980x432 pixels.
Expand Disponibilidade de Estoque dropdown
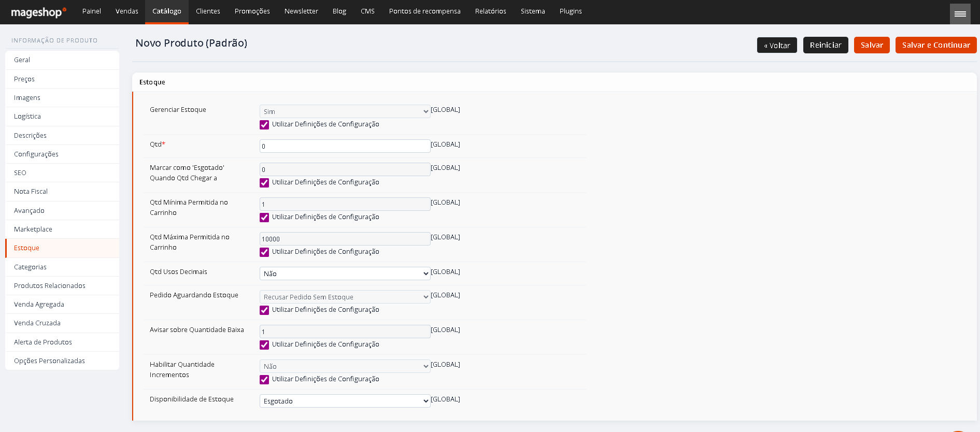coord(345,401)
